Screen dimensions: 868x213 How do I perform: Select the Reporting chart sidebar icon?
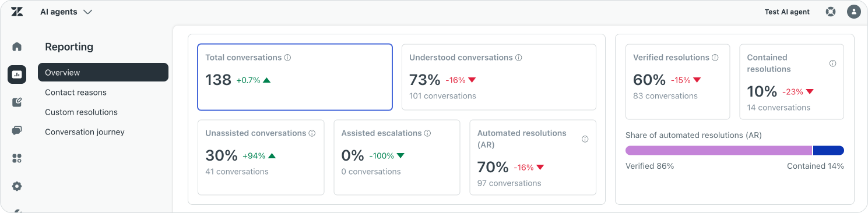(x=17, y=74)
